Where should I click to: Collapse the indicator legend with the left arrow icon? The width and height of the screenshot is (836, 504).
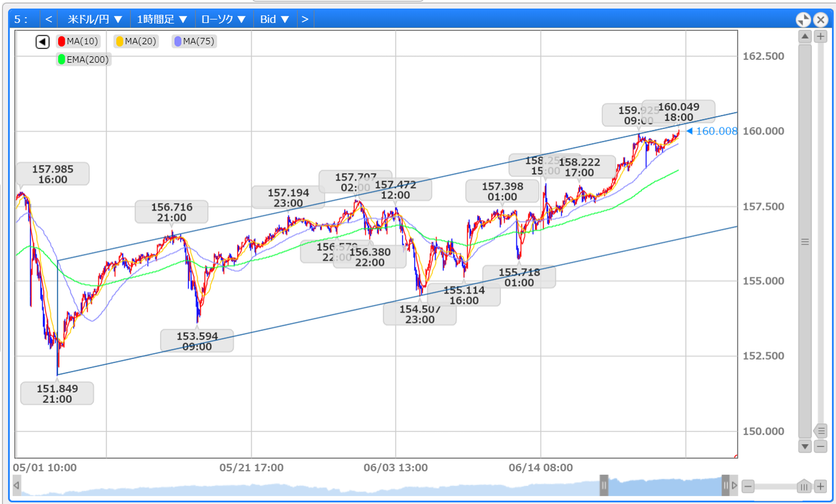(x=42, y=41)
